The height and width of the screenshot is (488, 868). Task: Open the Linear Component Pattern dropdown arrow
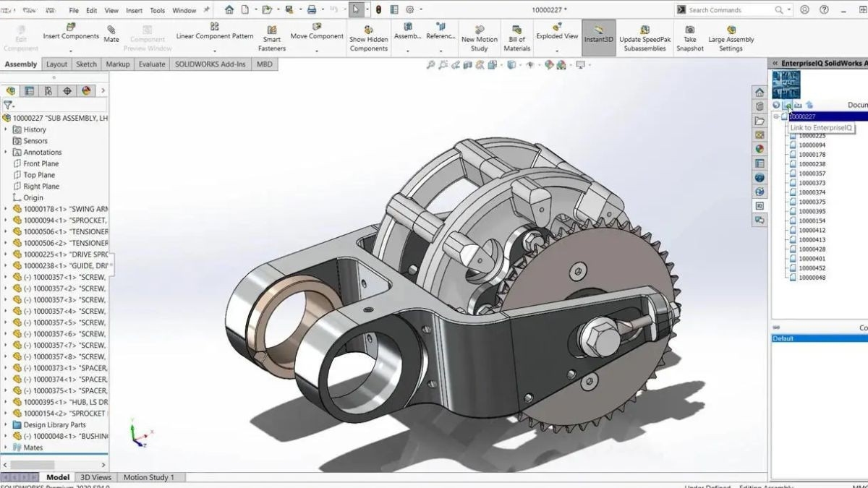pos(215,51)
